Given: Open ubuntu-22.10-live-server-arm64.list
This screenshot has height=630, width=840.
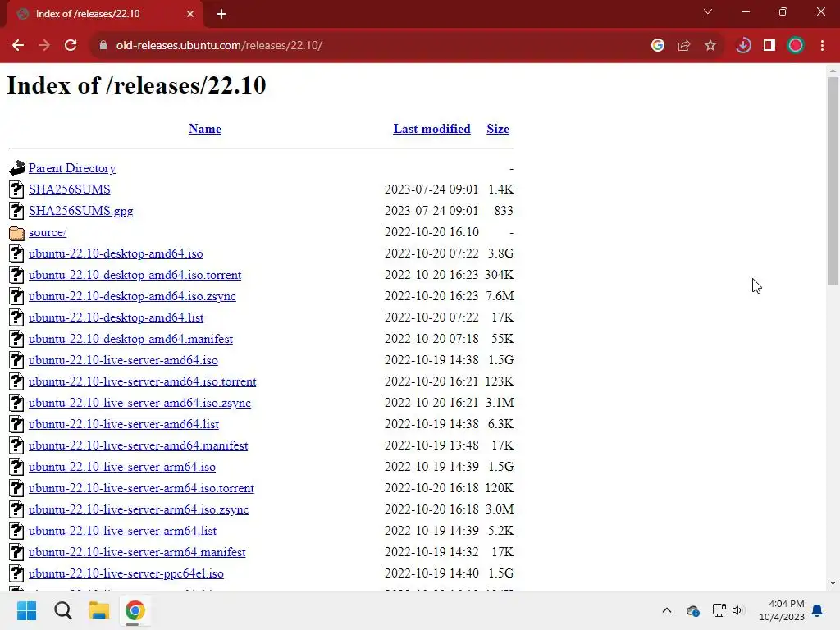Looking at the screenshot, I should (123, 531).
